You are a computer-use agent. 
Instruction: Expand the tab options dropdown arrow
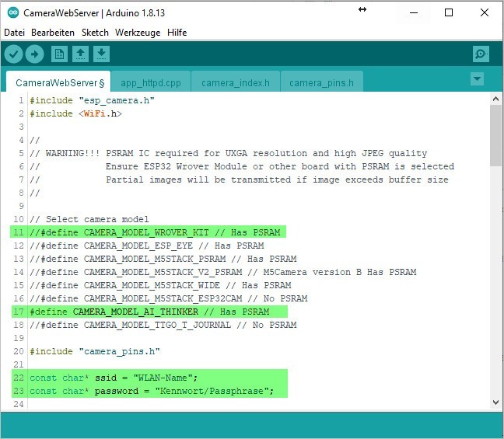477,79
